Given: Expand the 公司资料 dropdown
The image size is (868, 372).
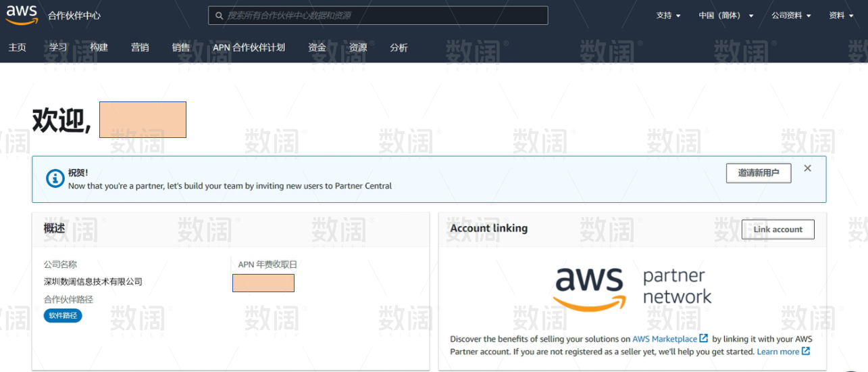Looking at the screenshot, I should click(791, 16).
